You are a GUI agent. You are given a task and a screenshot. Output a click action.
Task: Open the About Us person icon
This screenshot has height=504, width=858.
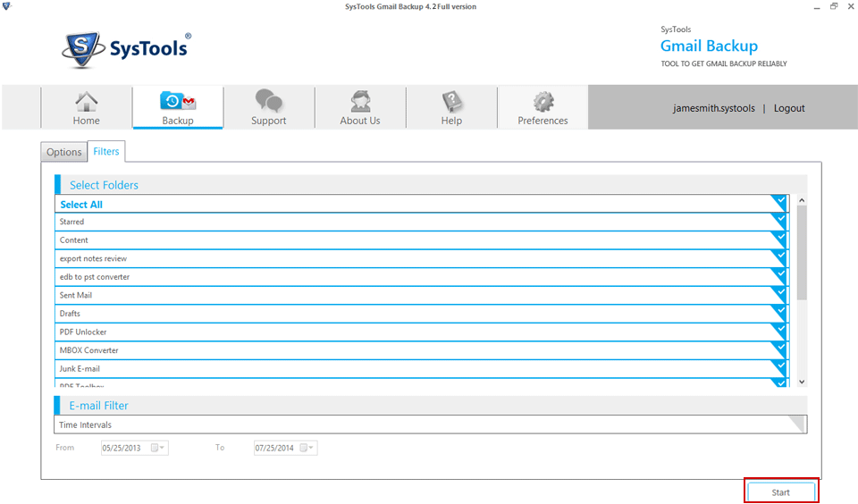click(x=360, y=101)
